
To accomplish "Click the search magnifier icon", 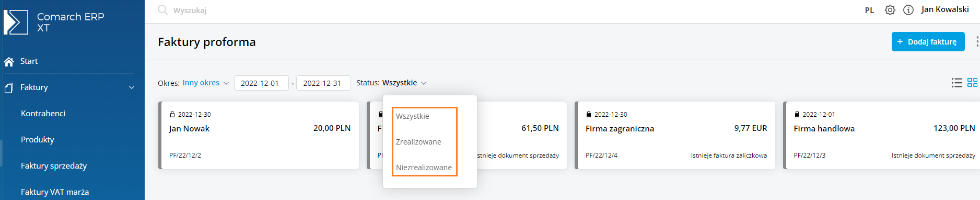I will pos(163,10).
